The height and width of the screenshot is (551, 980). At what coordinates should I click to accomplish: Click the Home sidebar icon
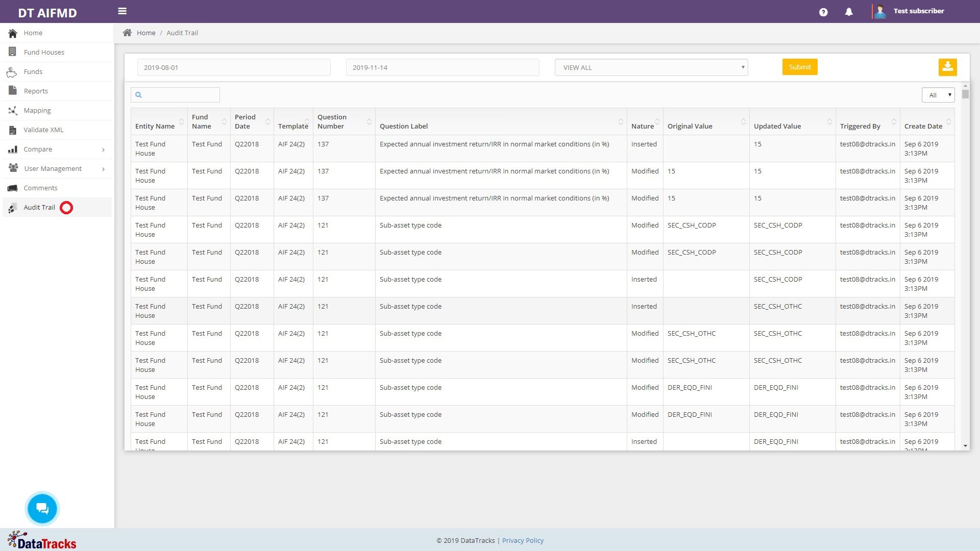(x=12, y=32)
